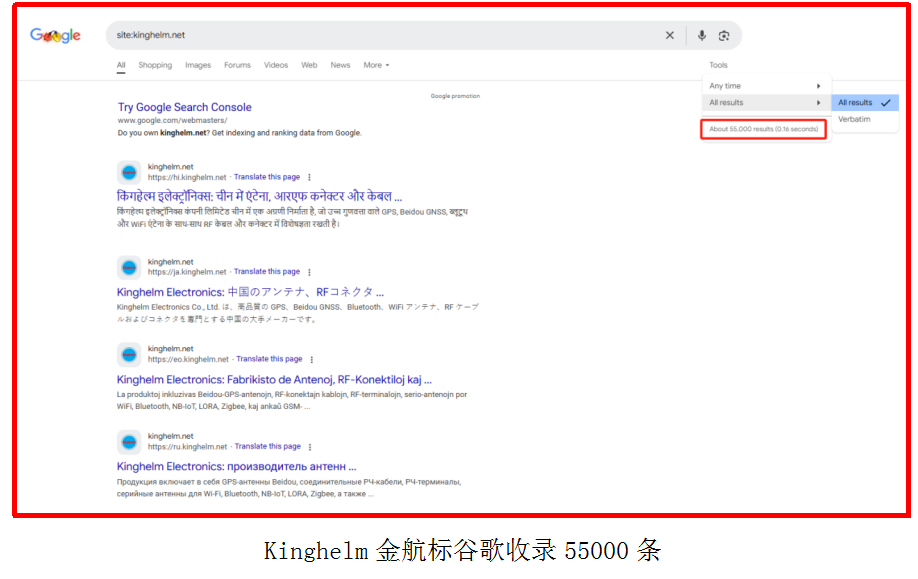
Task: Translate the eo.kinghelm.net page
Action: tap(269, 359)
